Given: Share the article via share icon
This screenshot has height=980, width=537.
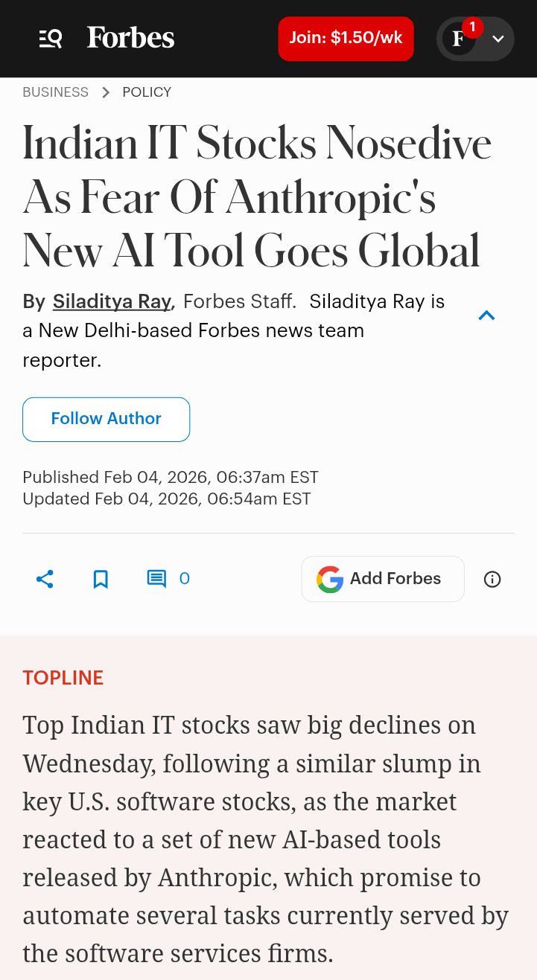Looking at the screenshot, I should click(x=45, y=579).
